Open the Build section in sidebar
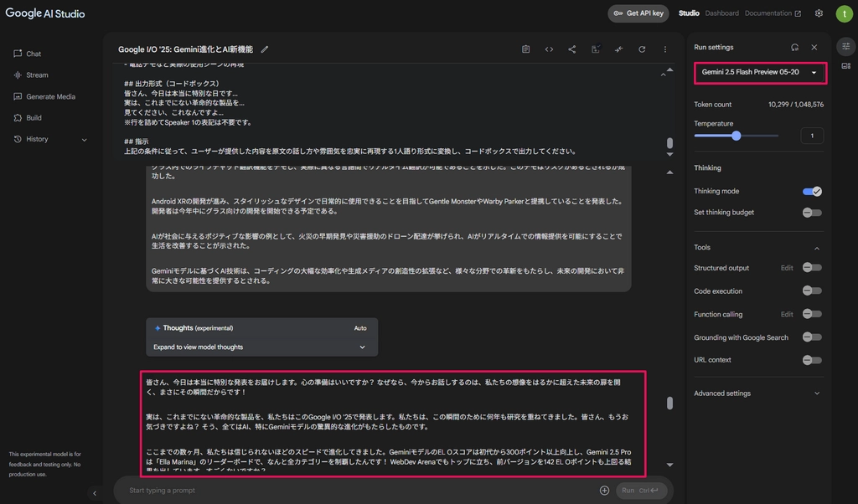Viewport: 858px width, 504px height. point(28,117)
